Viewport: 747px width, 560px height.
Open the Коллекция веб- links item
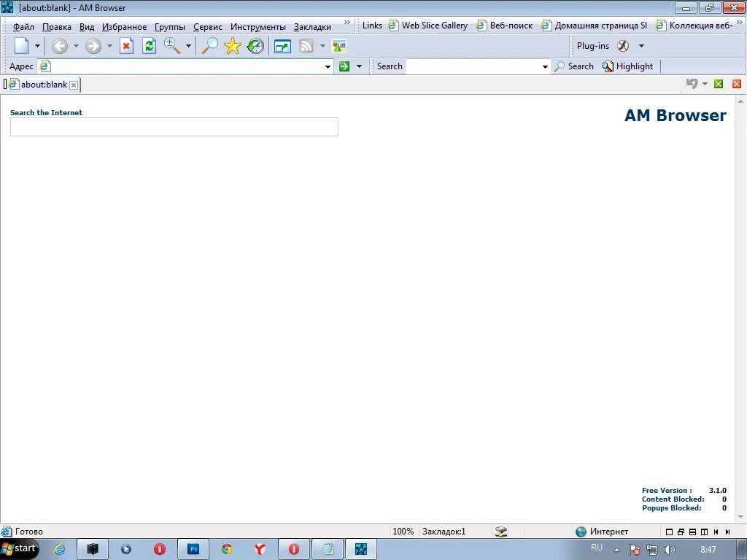click(x=694, y=26)
